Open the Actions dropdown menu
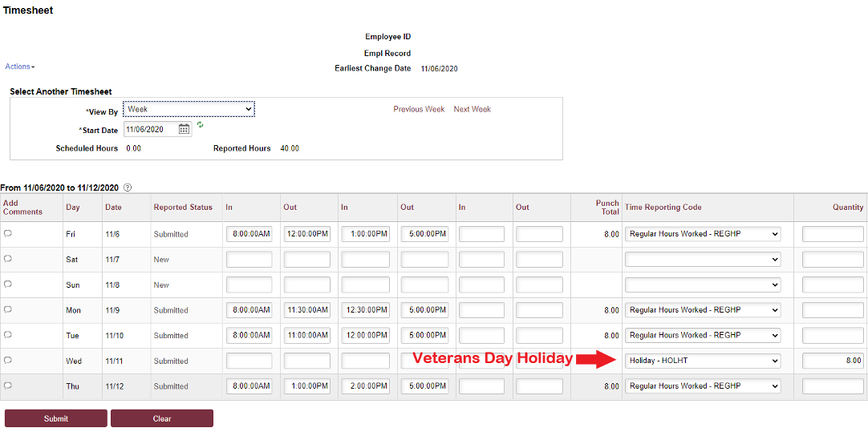Screen dimensions: 868x436 (20, 67)
